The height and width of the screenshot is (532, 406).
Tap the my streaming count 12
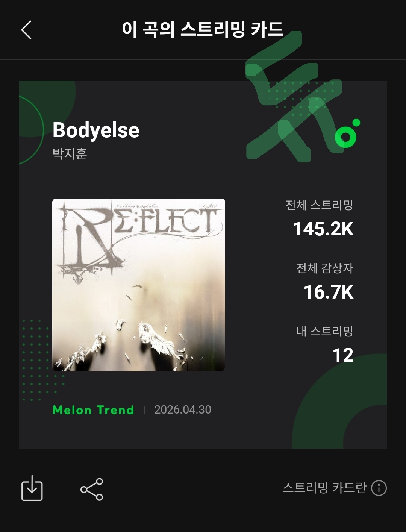click(343, 355)
